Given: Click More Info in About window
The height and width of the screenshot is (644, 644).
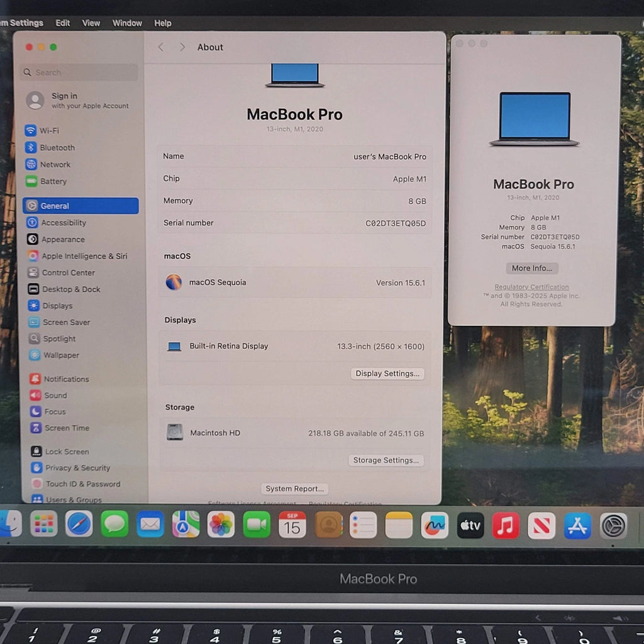Looking at the screenshot, I should tap(531, 268).
